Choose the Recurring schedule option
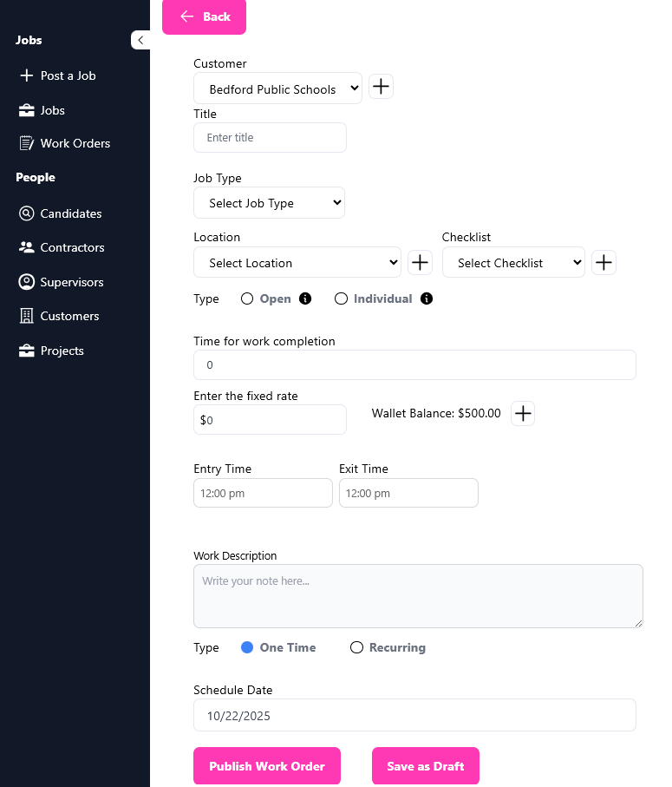The height and width of the screenshot is (787, 672). pos(356,647)
